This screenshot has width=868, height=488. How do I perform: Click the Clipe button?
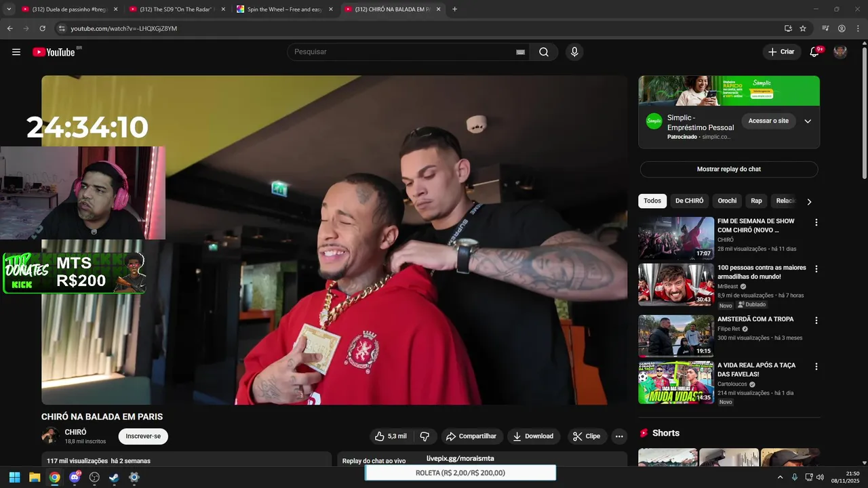[x=587, y=436]
